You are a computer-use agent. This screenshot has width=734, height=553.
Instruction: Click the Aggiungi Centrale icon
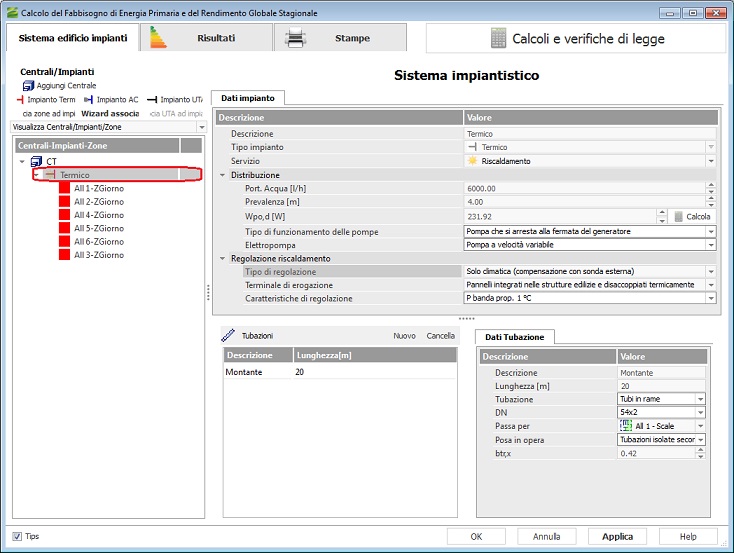coord(28,86)
